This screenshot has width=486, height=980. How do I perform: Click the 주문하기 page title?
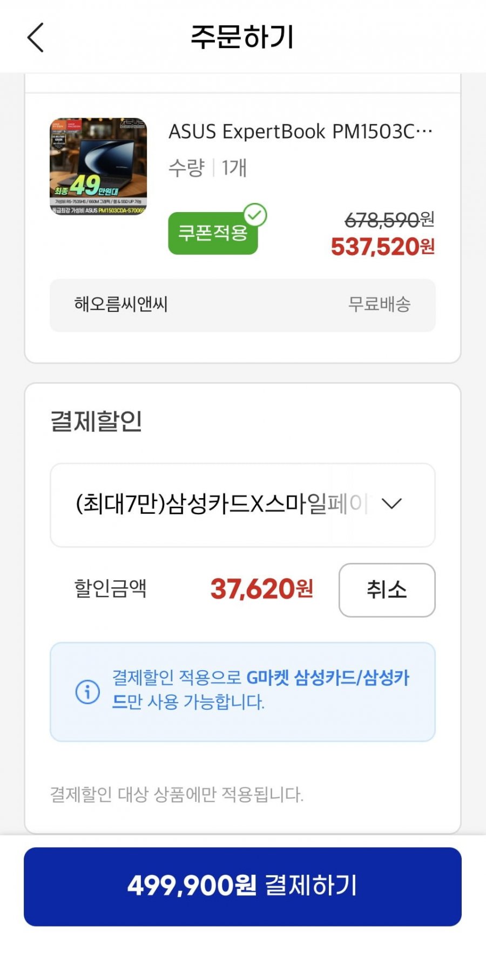coord(242,37)
